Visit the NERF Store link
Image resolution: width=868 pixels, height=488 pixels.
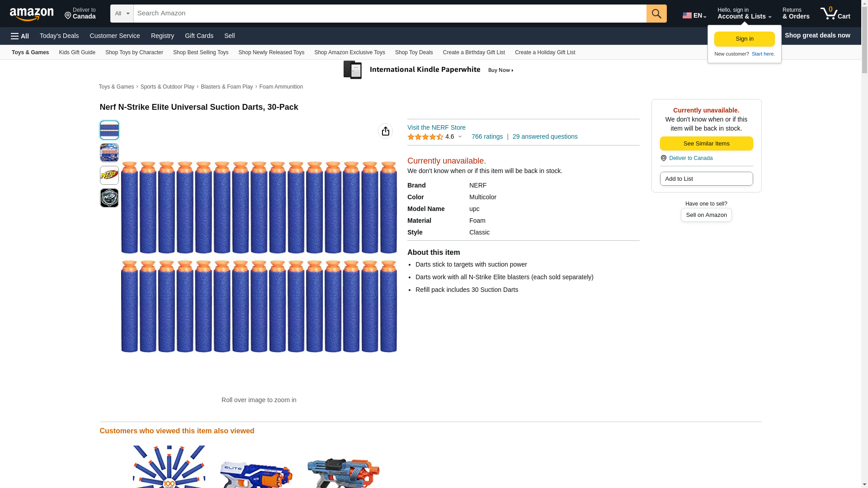[436, 127]
